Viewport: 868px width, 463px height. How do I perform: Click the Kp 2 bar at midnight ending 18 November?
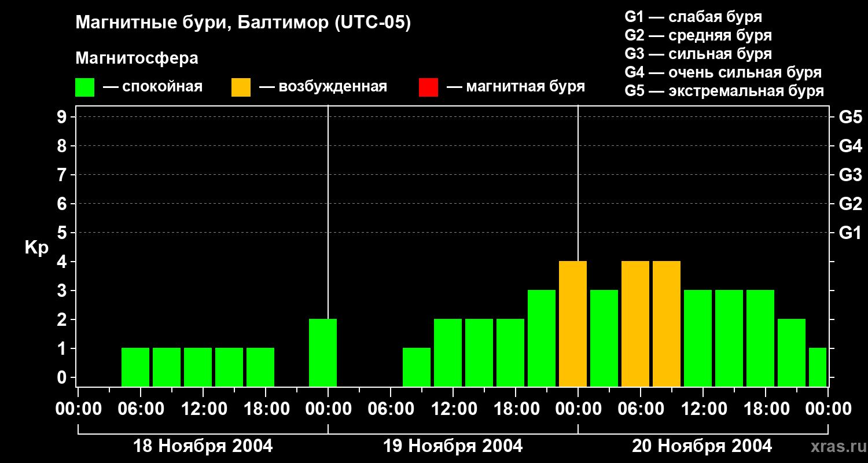click(x=323, y=352)
